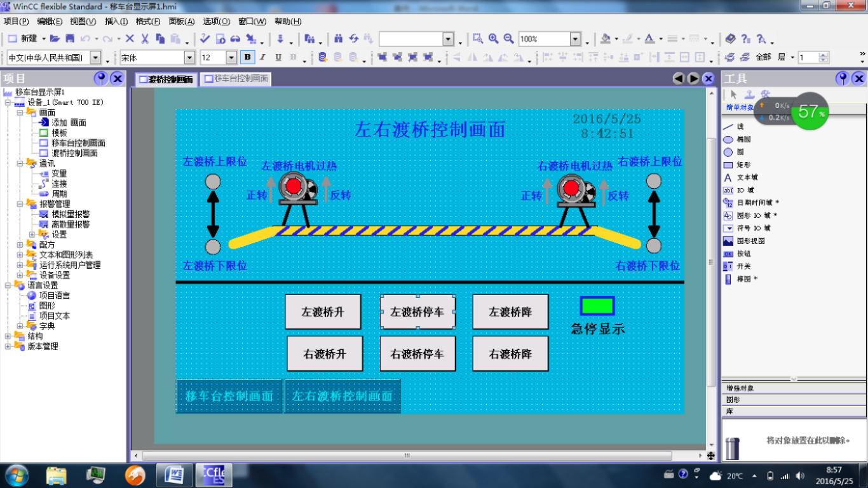Toggle italic formatting in the text toolbar

click(x=261, y=57)
